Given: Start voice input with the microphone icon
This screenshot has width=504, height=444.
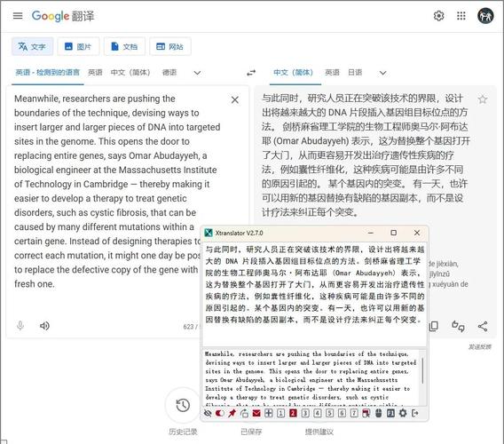Looking at the screenshot, I should click(x=20, y=326).
